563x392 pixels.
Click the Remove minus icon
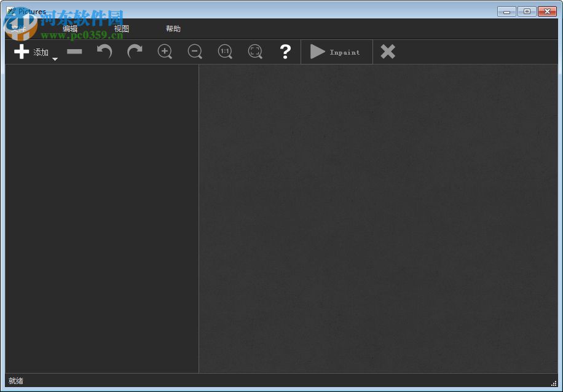(74, 52)
